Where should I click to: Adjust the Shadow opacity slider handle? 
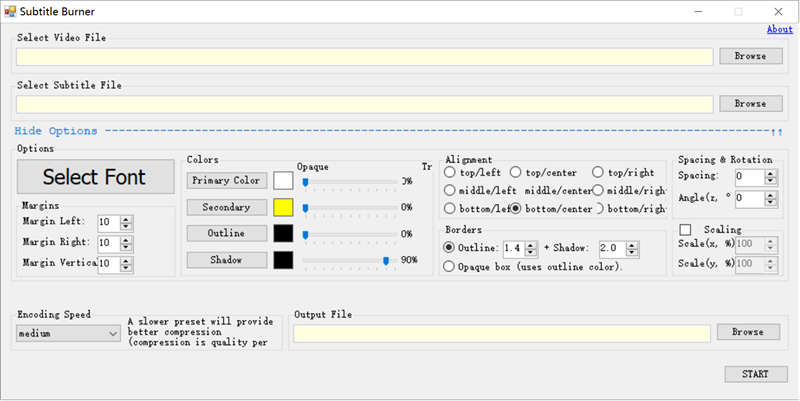pyautogui.click(x=385, y=260)
